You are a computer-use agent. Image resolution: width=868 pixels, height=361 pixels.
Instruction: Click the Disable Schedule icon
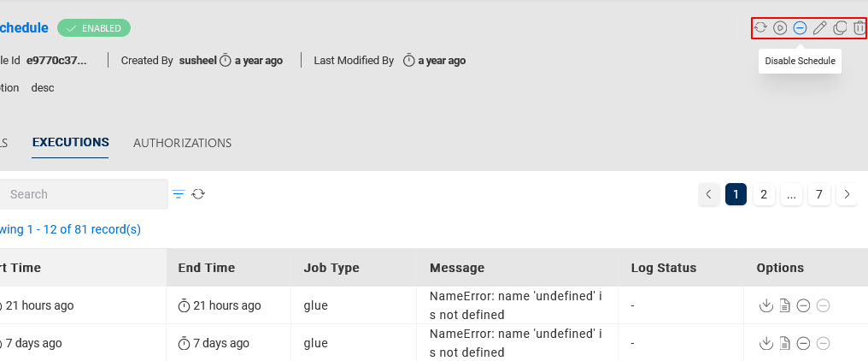800,28
